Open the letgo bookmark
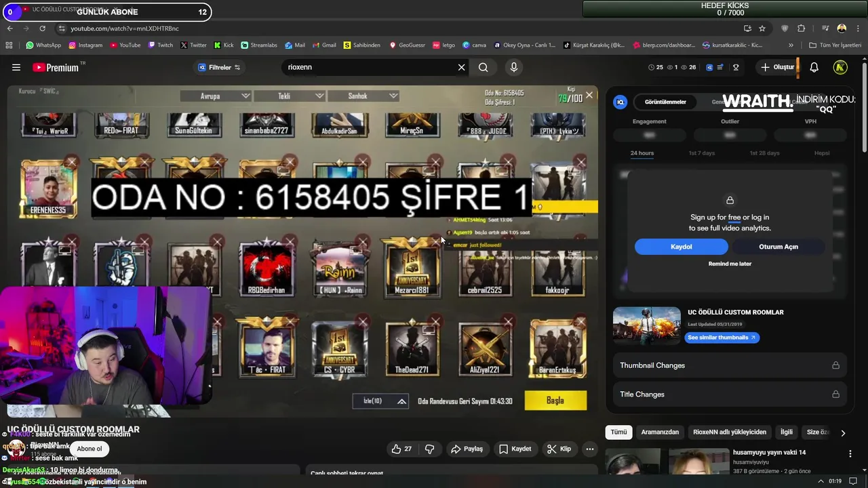 click(444, 45)
